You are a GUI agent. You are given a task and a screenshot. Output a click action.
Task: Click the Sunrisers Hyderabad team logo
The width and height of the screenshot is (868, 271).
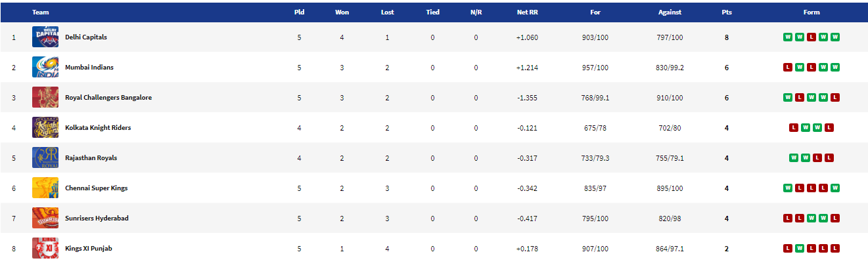pyautogui.click(x=45, y=219)
